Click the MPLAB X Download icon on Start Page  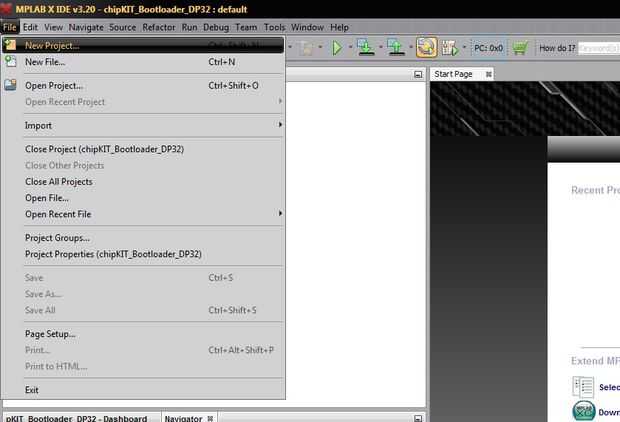(584, 411)
